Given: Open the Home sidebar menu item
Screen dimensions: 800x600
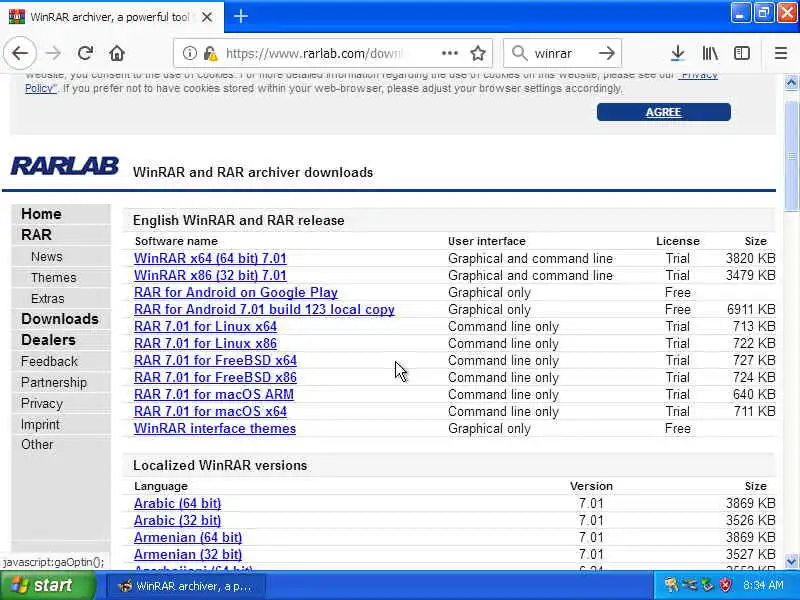Looking at the screenshot, I should pyautogui.click(x=41, y=214).
